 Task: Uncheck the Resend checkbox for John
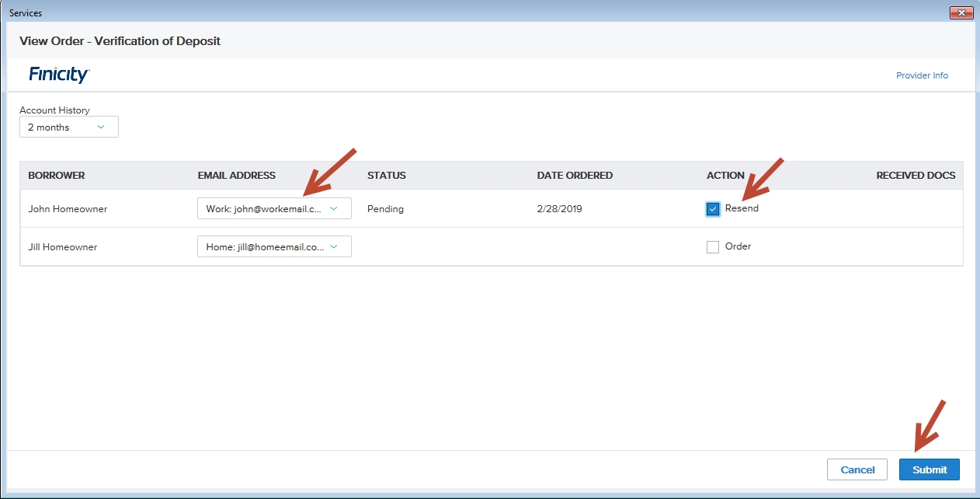point(713,209)
